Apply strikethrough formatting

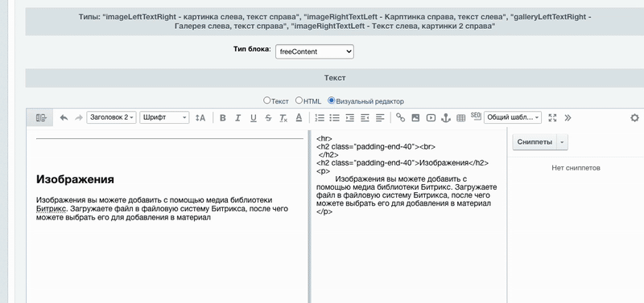coord(268,117)
